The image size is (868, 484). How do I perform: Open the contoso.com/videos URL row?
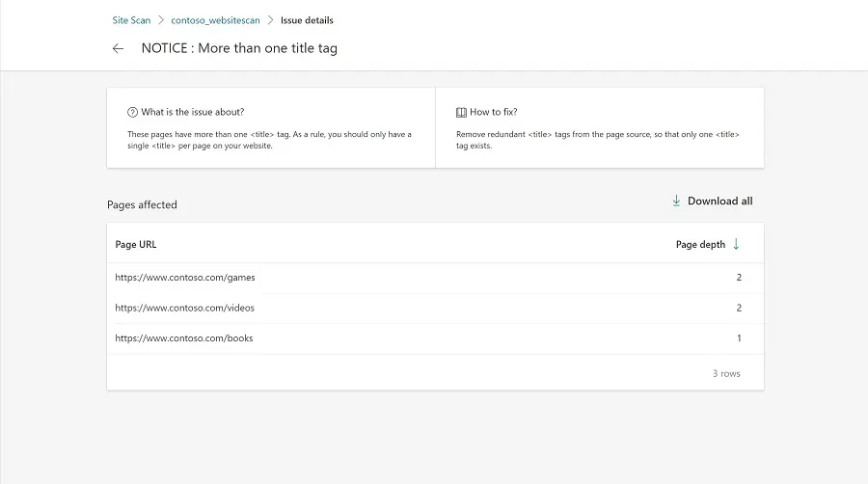[184, 309]
